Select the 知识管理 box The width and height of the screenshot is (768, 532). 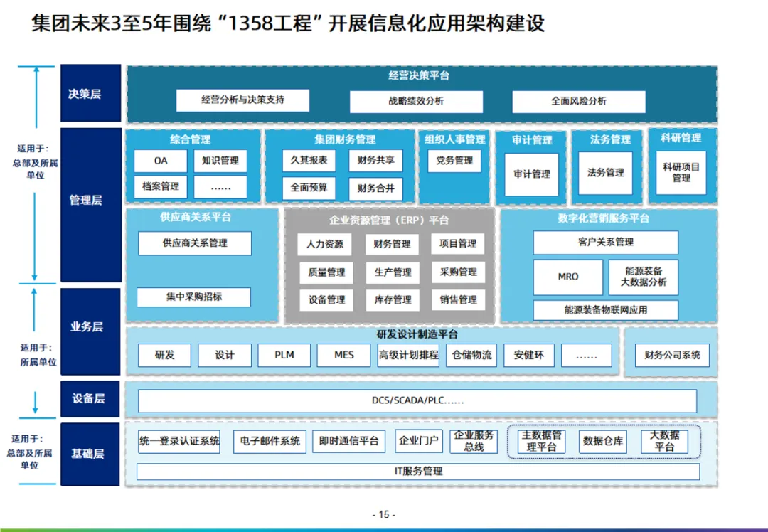point(220,161)
